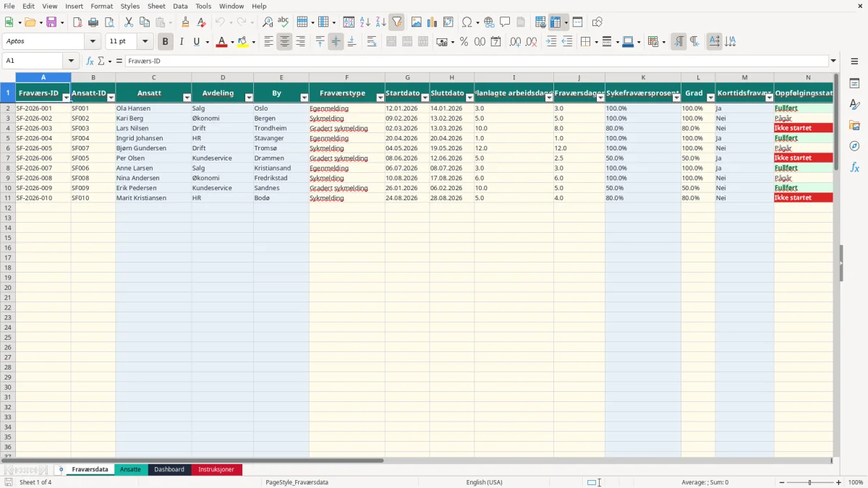868x488 pixels.
Task: Toggle Align Left
Action: coord(268,42)
